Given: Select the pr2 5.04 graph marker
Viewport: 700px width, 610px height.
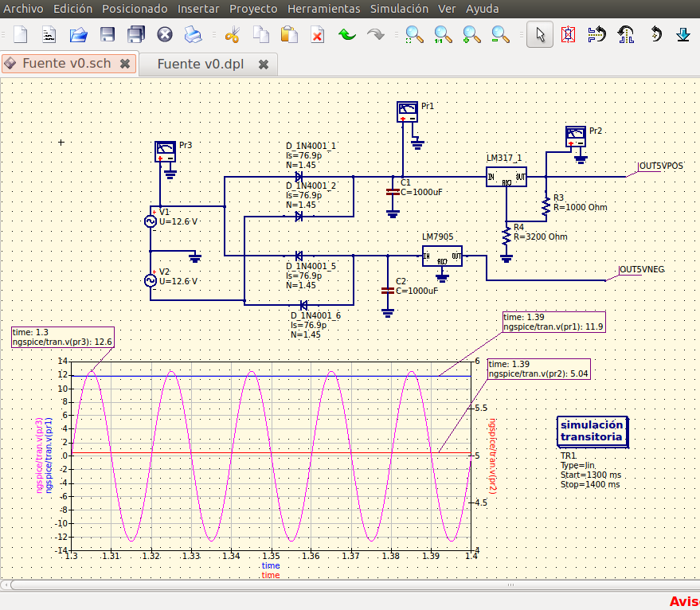Looking at the screenshot, I should (x=539, y=369).
